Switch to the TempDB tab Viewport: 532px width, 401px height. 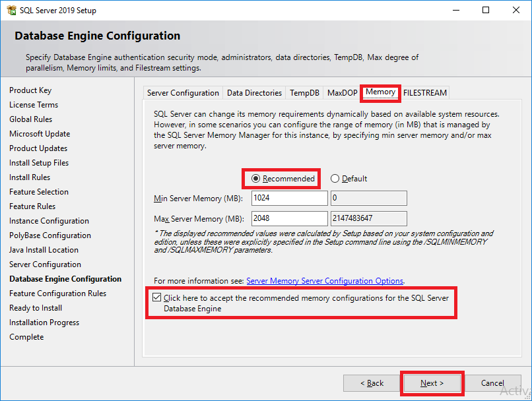pos(304,93)
